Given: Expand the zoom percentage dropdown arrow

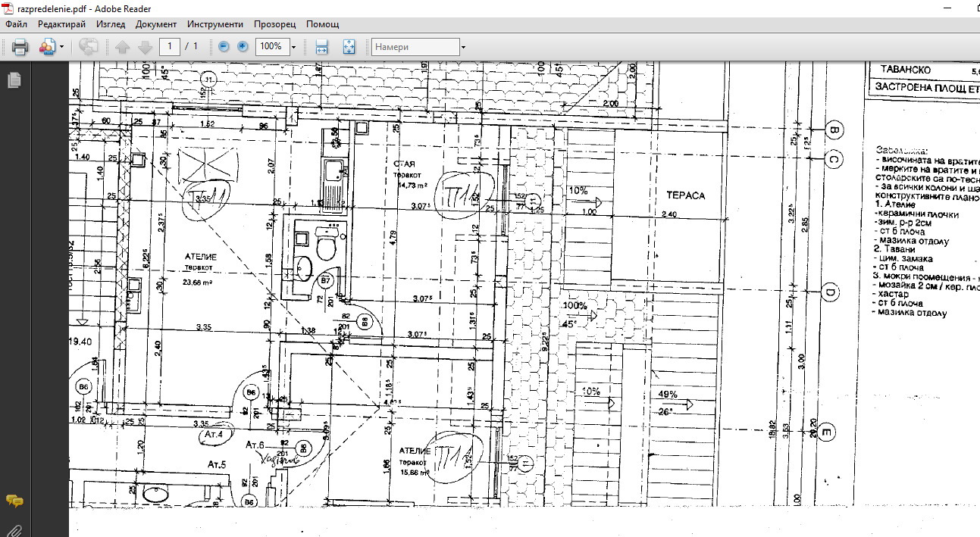Looking at the screenshot, I should point(293,47).
